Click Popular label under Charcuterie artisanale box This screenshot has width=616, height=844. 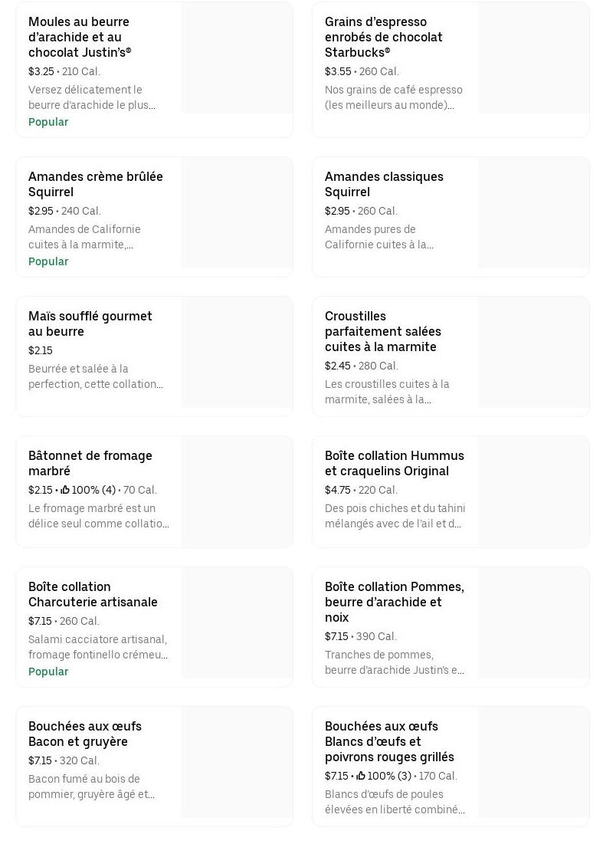click(x=48, y=672)
